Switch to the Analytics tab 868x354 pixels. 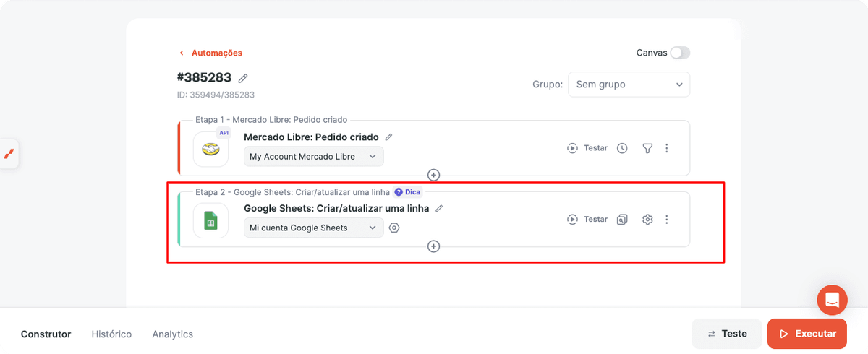[172, 334]
